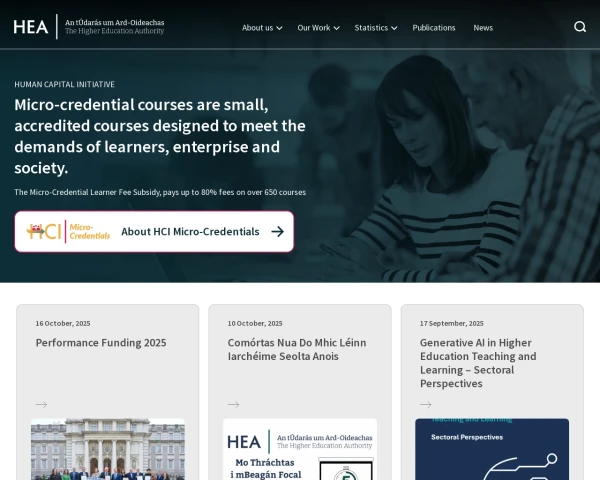Expand the About us chevron
Viewport: 600px width, 480px height.
pos(279,28)
